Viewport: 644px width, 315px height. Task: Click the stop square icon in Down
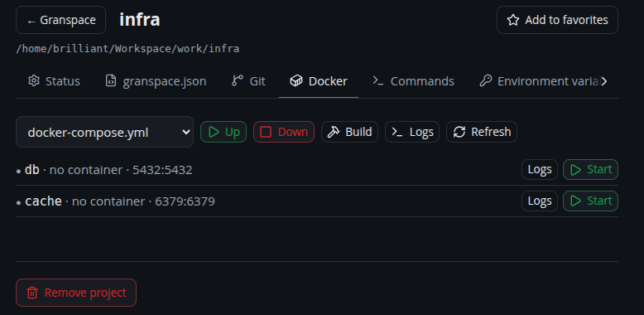click(267, 132)
